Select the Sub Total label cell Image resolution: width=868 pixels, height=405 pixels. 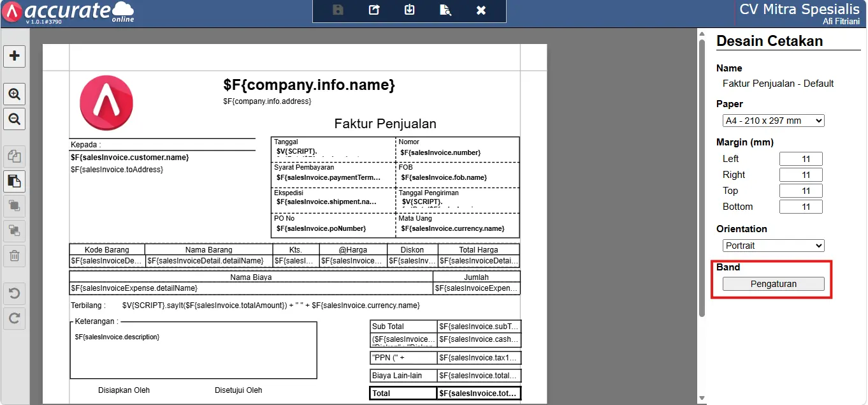tap(403, 327)
